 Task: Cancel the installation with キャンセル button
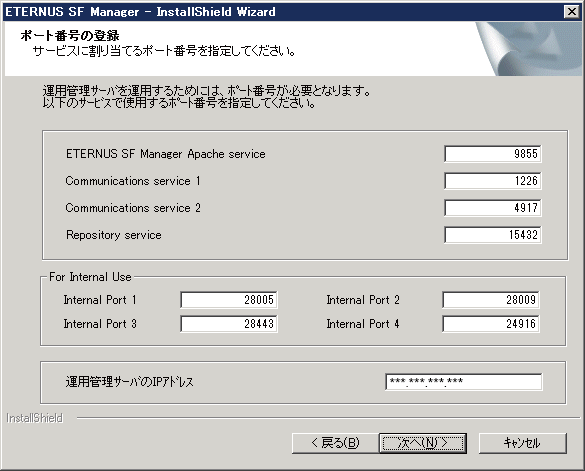[x=522, y=443]
